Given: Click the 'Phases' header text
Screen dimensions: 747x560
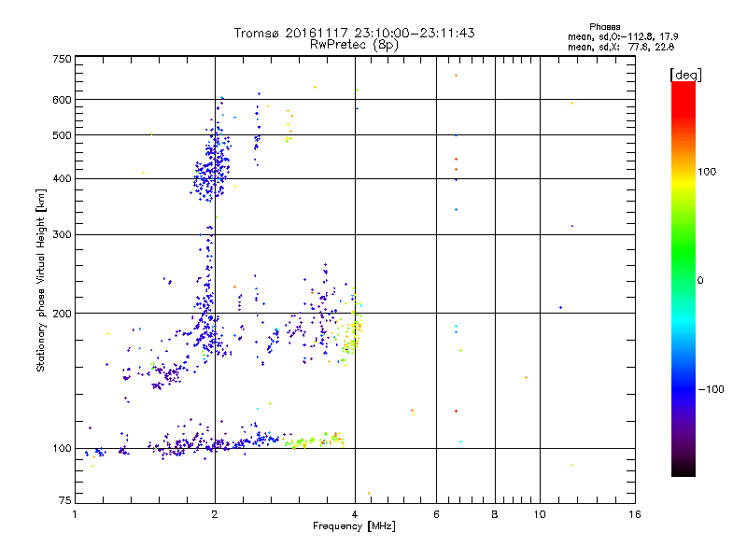Looking at the screenshot, I should click(604, 27).
